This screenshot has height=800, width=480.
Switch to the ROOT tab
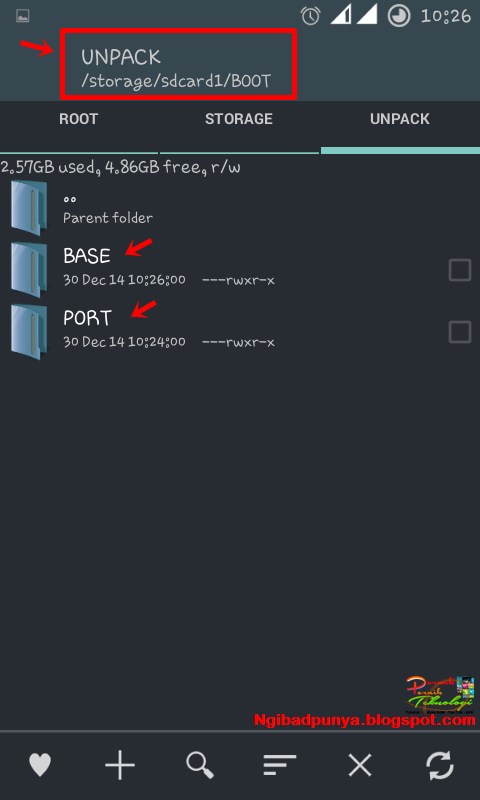click(79, 119)
